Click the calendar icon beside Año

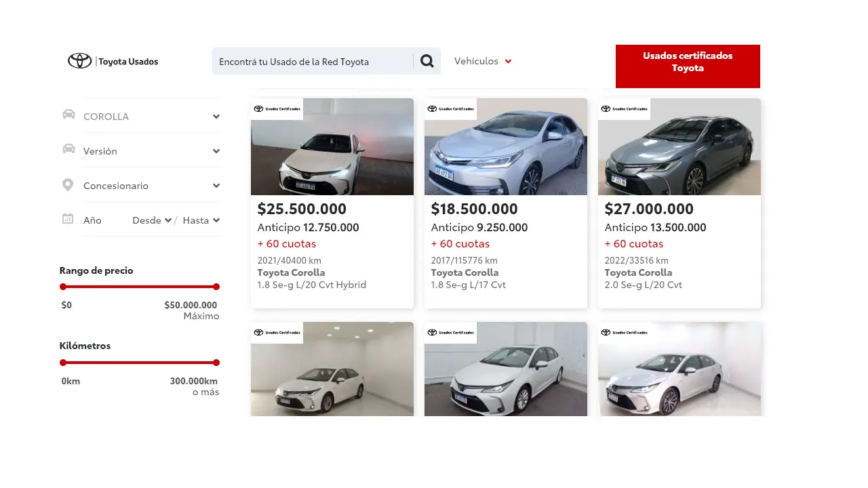point(68,218)
